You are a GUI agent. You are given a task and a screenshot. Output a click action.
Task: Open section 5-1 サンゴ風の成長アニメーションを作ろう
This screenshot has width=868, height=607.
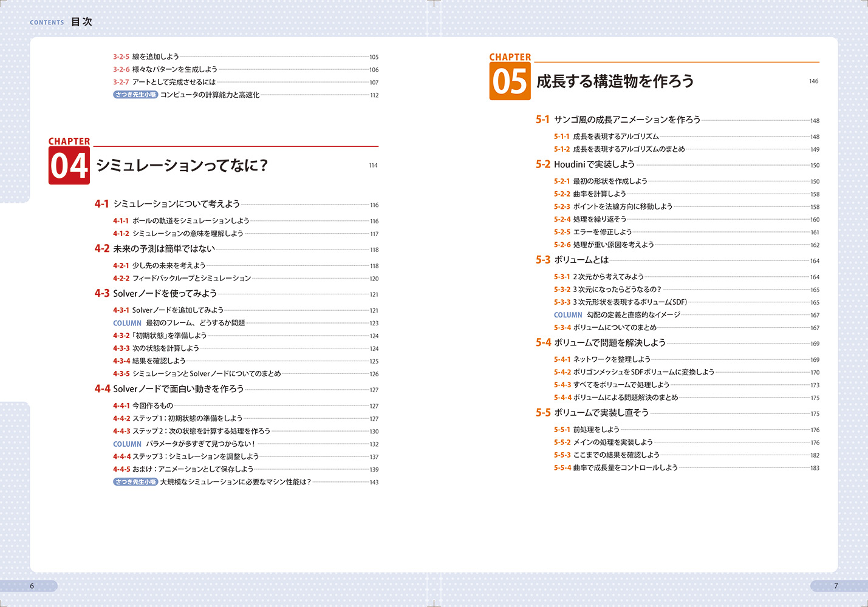tap(627, 120)
